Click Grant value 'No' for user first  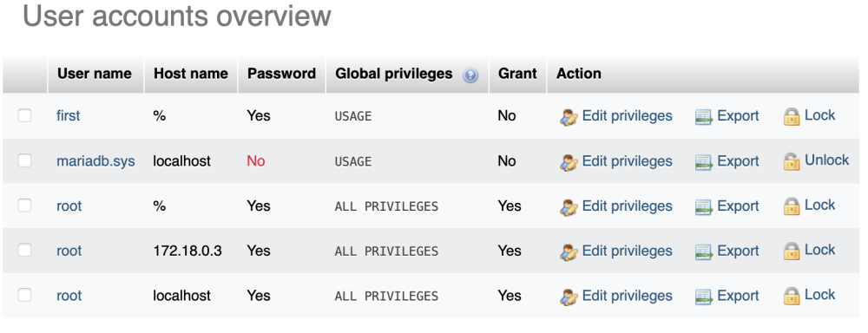507,115
